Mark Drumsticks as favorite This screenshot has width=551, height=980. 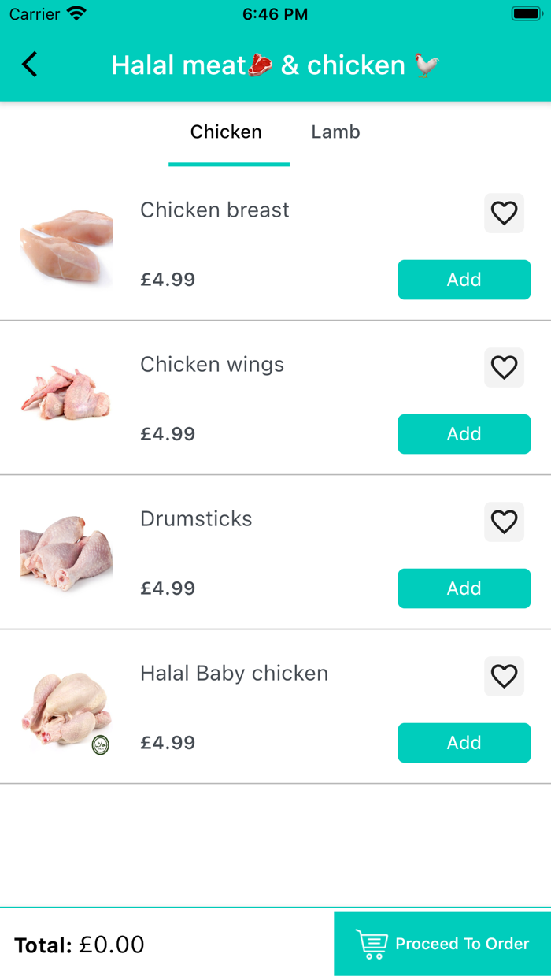tap(504, 522)
